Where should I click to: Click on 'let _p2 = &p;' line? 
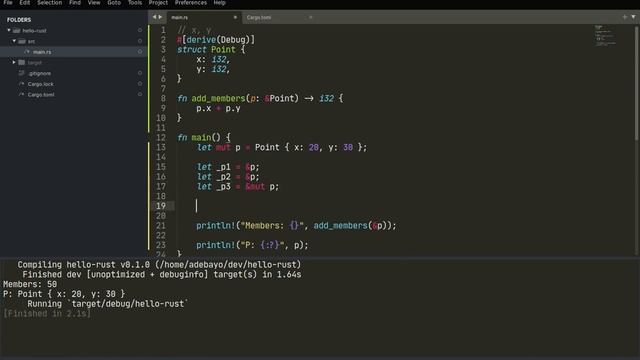point(228,177)
